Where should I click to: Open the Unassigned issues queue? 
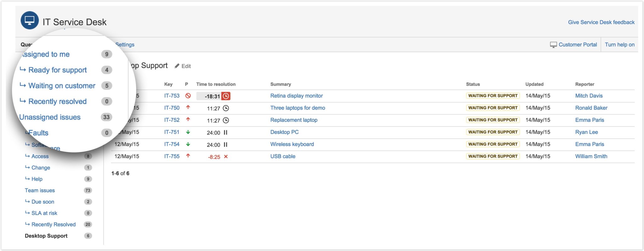click(x=50, y=117)
